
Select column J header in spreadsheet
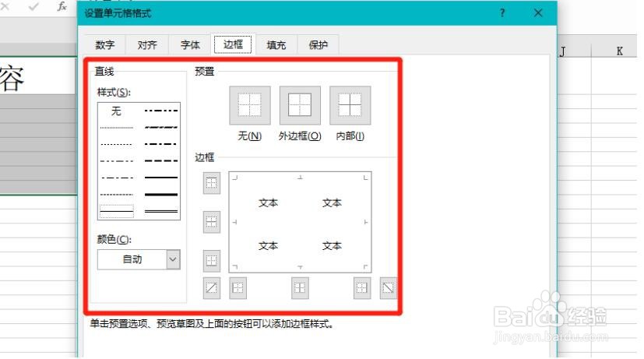563,51
